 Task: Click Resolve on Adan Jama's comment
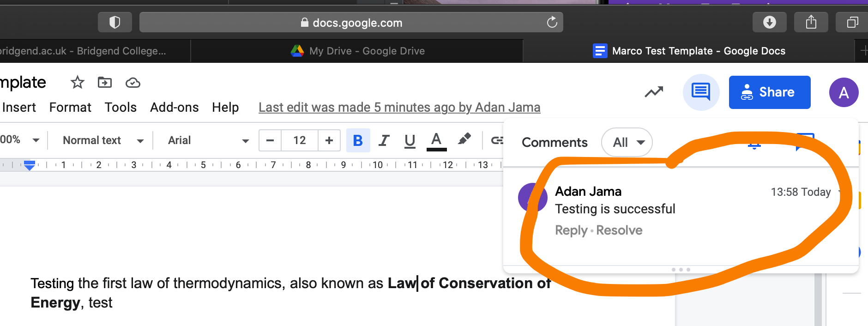[619, 230]
